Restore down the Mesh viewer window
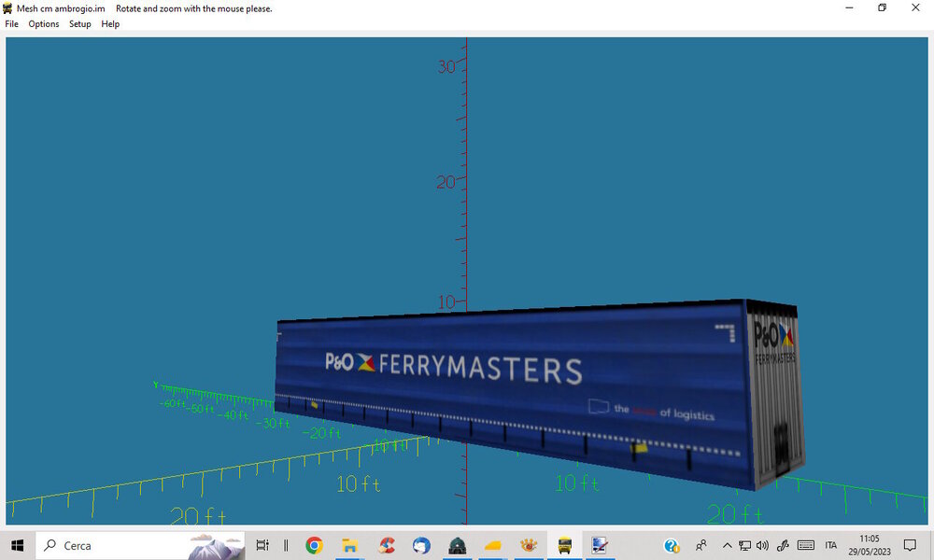This screenshot has height=560, width=934. [x=883, y=8]
